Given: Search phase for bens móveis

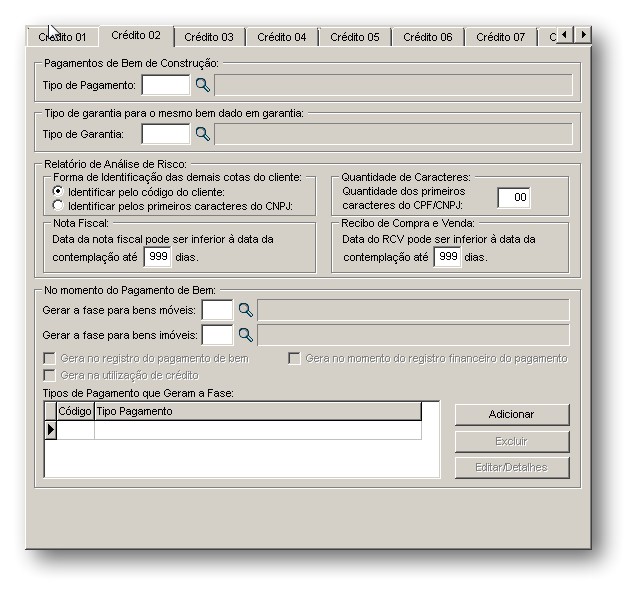Looking at the screenshot, I should coord(246,310).
